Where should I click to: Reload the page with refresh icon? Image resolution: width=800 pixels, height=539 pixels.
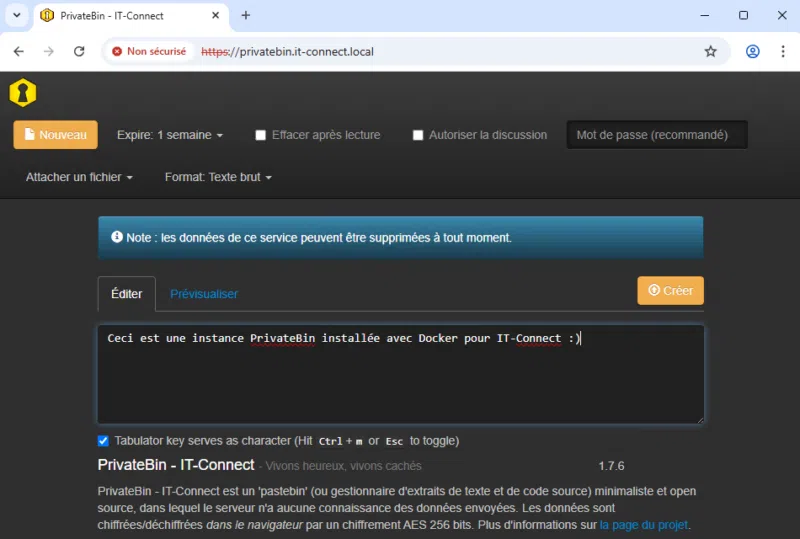tap(79, 52)
